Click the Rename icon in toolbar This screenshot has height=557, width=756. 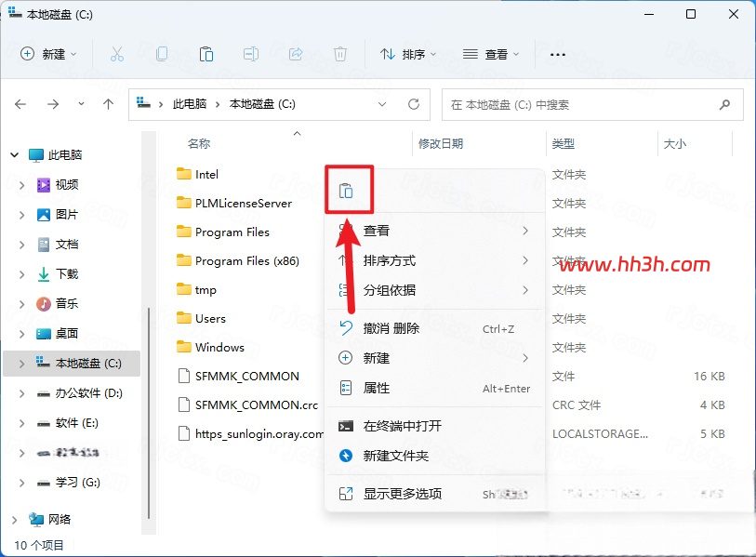[x=251, y=54]
